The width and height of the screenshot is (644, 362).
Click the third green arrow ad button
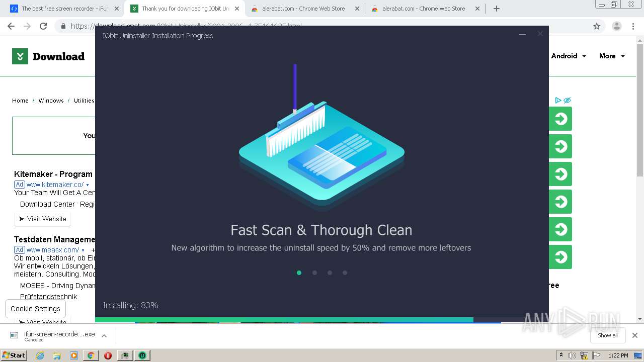point(560,174)
